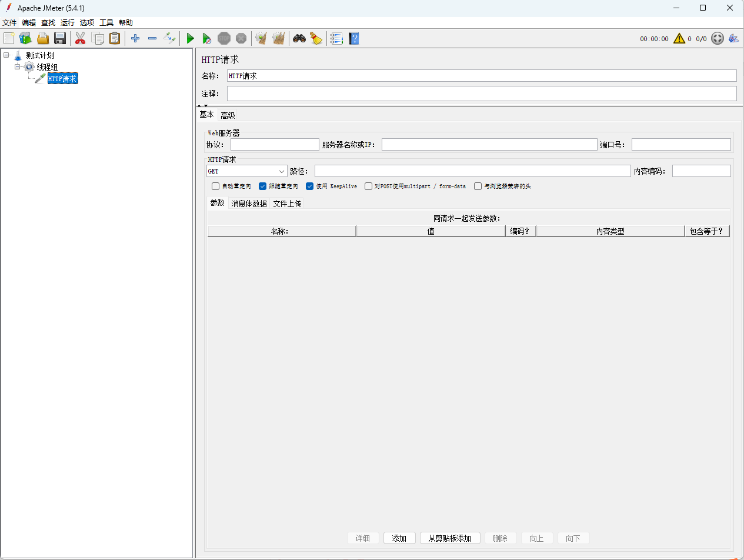
Task: Enable 对POST使用multipart / form-data checkbox
Action: 369,186
